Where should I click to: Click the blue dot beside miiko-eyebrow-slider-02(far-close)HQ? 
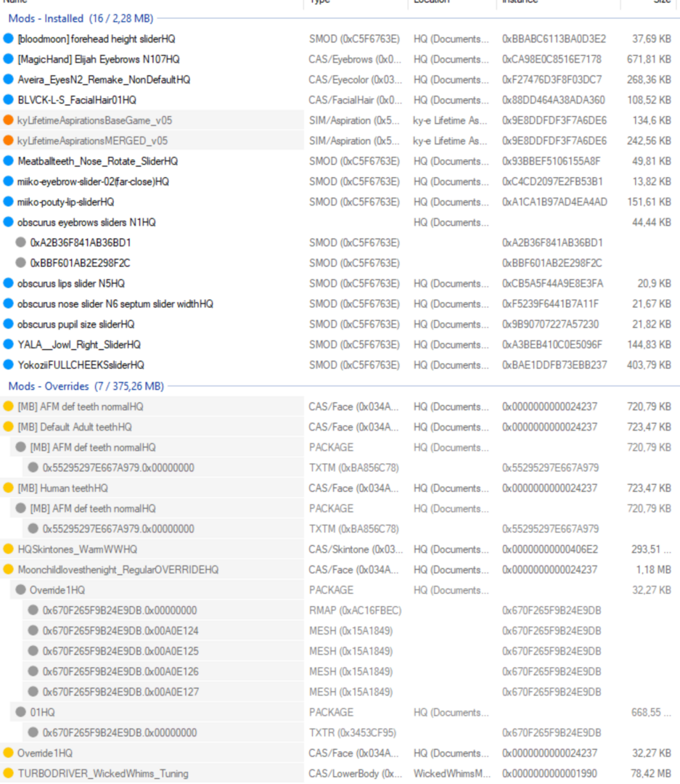(8, 181)
